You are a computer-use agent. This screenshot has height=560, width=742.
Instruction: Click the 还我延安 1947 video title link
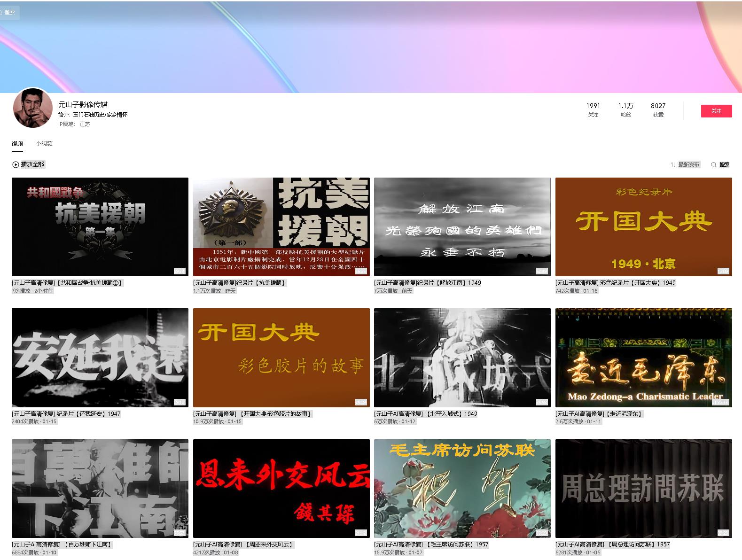66,414
